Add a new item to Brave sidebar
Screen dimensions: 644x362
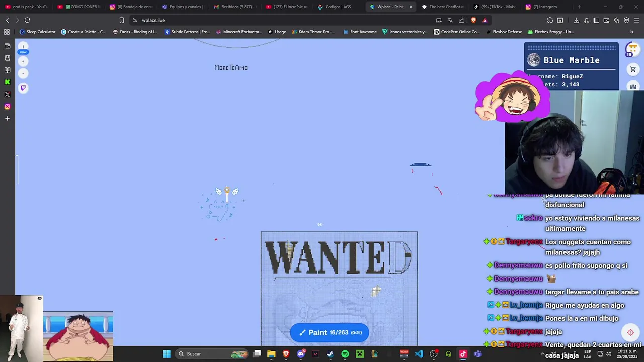tap(7, 118)
